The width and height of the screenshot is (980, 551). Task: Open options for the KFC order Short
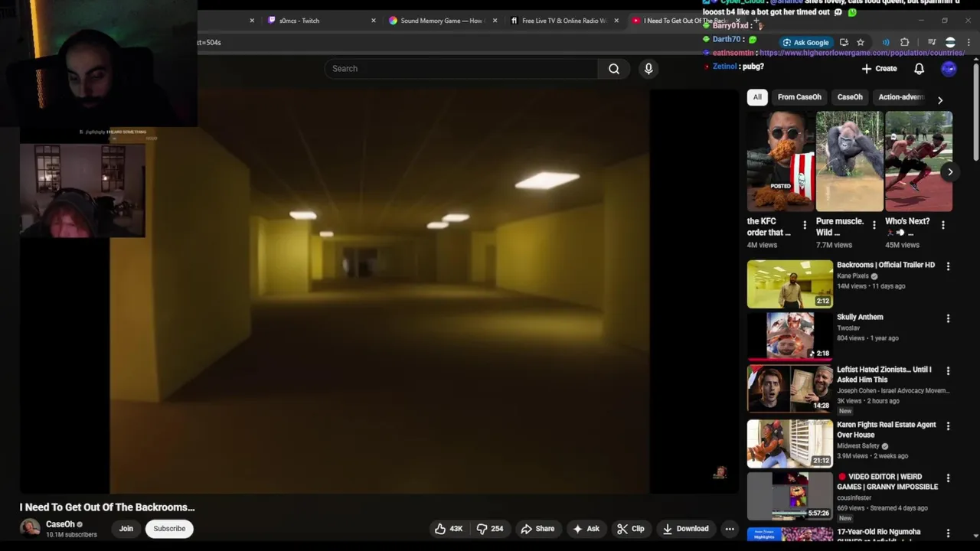coord(805,225)
